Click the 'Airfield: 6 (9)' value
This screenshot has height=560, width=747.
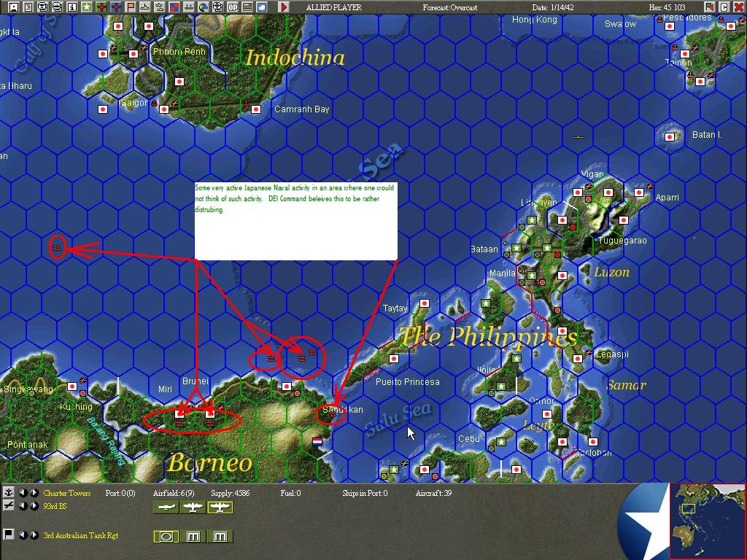pos(174,493)
